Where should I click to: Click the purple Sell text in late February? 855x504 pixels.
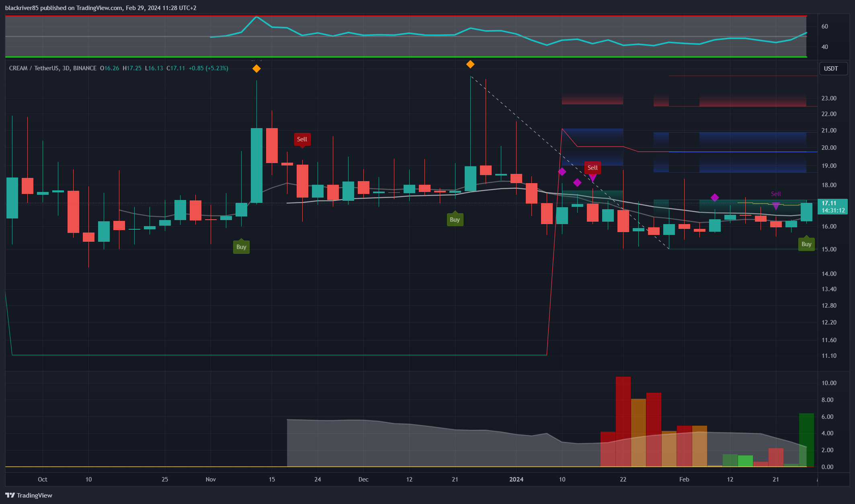tap(776, 194)
